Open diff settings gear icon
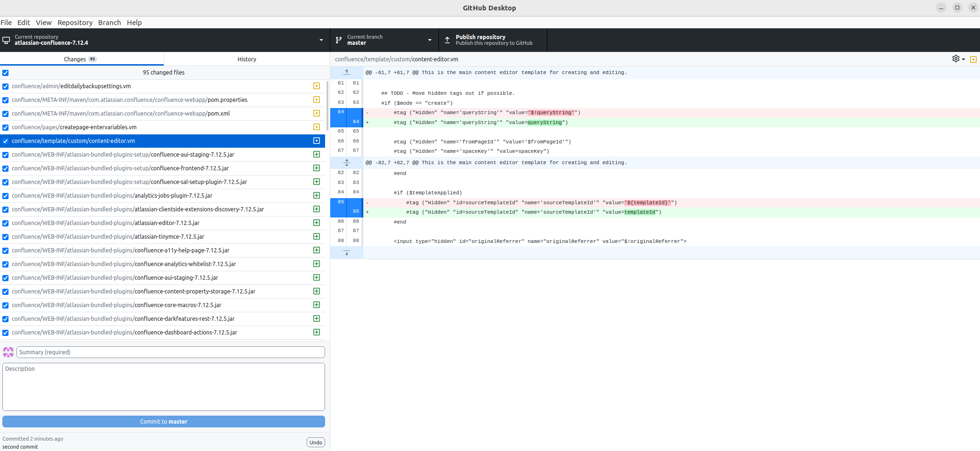The image size is (980, 451). pos(956,59)
